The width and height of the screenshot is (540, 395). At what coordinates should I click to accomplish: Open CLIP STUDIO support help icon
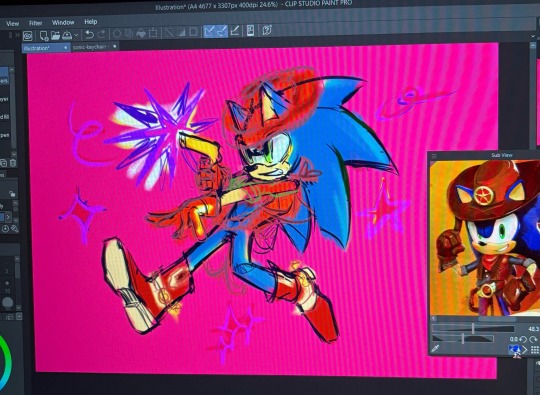pos(267,30)
